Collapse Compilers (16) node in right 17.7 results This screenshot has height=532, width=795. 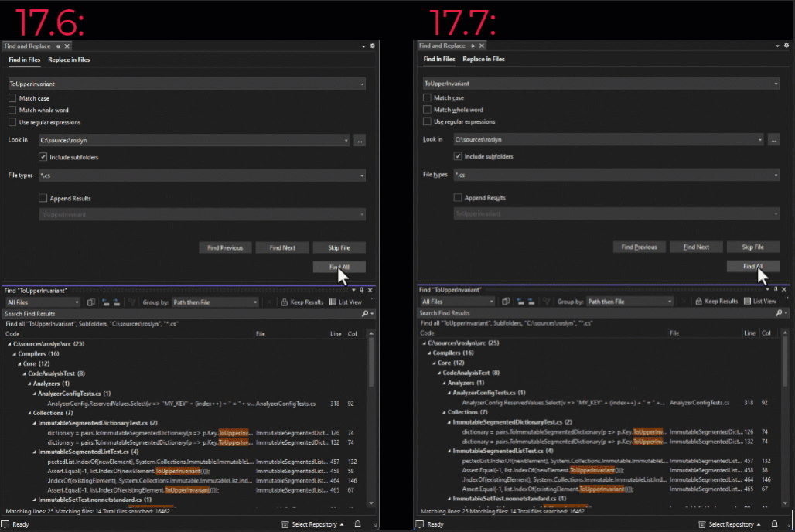[428, 353]
